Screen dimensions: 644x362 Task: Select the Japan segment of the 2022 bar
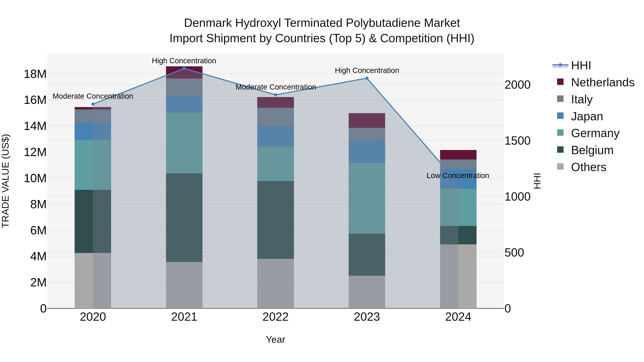click(275, 136)
